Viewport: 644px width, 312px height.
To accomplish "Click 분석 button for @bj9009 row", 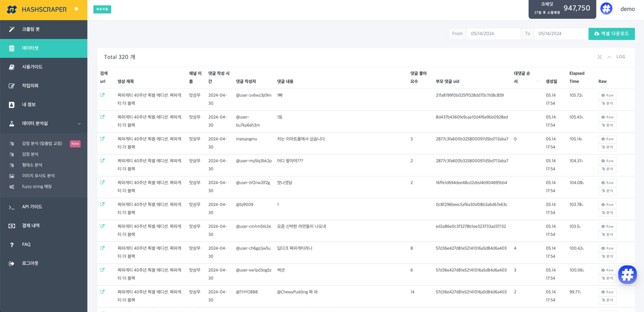I will click(607, 212).
